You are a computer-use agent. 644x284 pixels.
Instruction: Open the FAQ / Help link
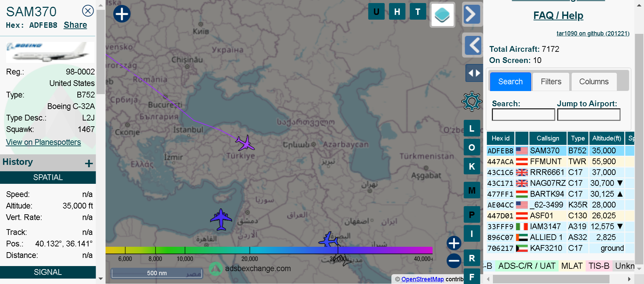[x=558, y=16]
